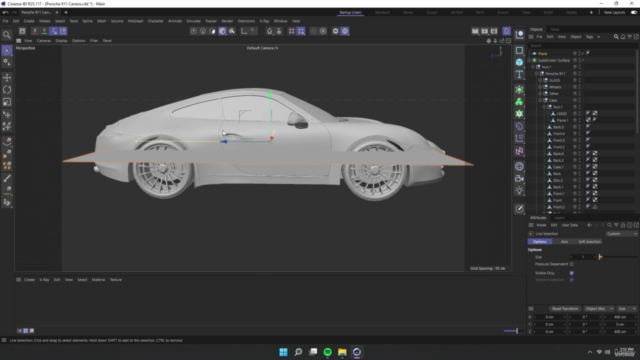
Task: Open the Simulate menu
Action: click(193, 21)
